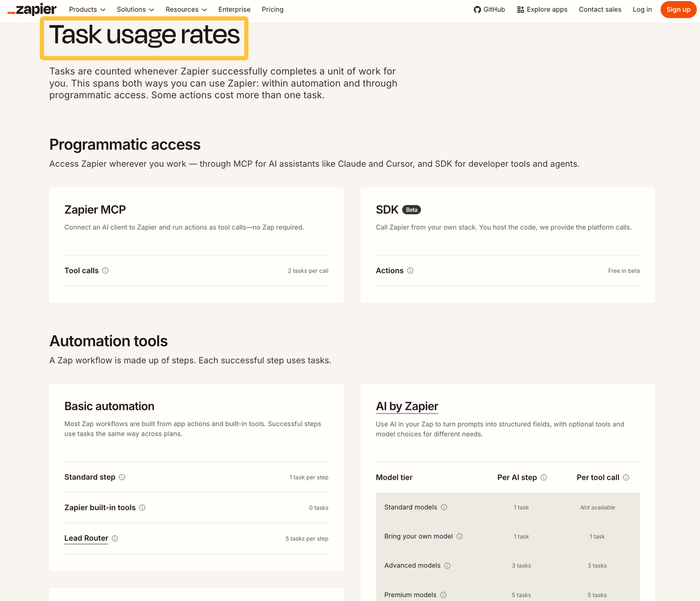Click the Beta badge beside SDK

point(412,210)
